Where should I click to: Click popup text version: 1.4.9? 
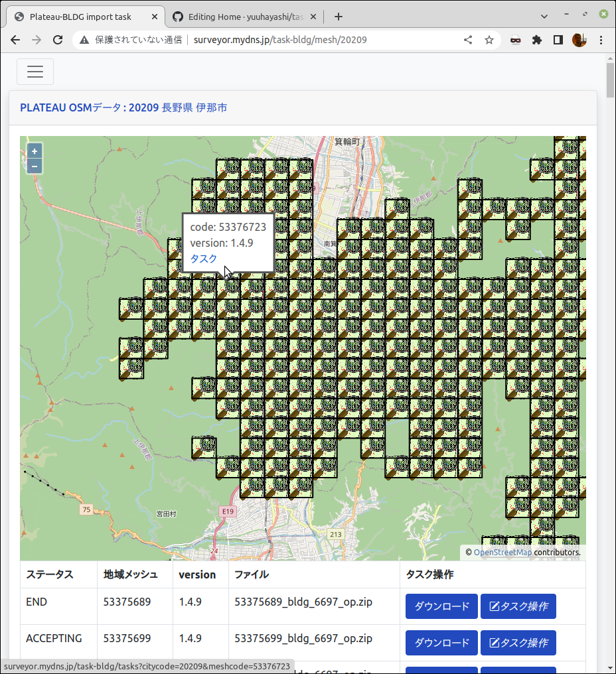[222, 243]
